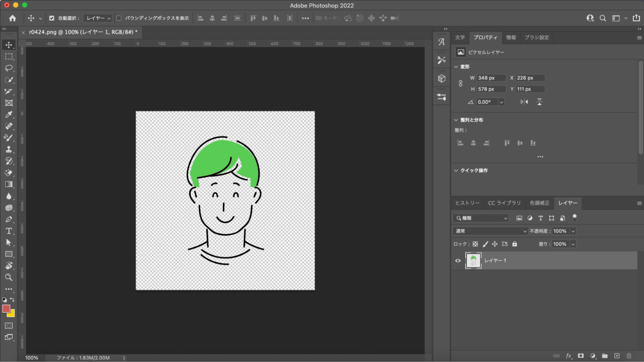Click the Home icon in options bar

[12, 18]
